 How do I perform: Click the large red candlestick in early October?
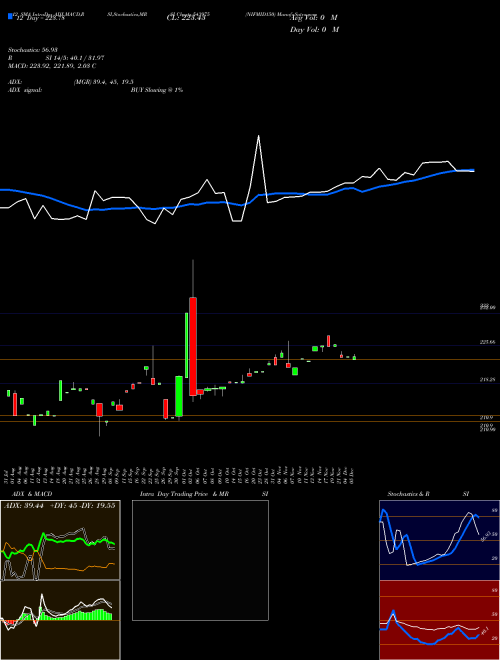tap(193, 346)
